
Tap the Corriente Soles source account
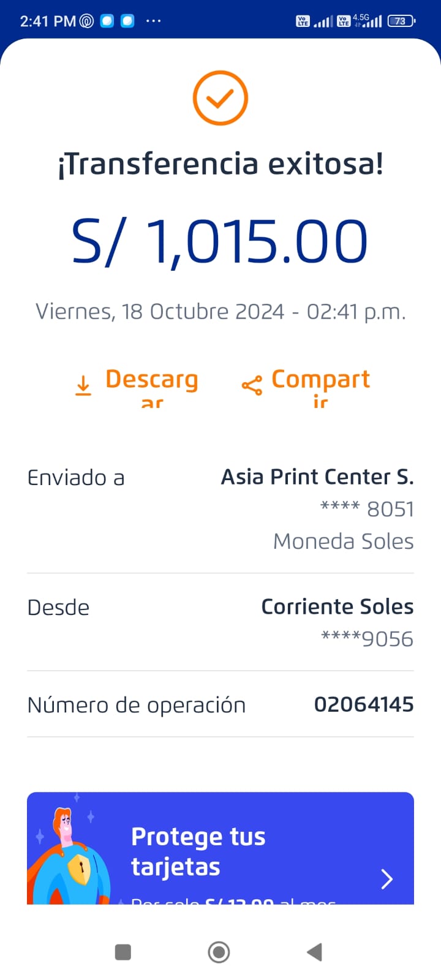tap(337, 606)
